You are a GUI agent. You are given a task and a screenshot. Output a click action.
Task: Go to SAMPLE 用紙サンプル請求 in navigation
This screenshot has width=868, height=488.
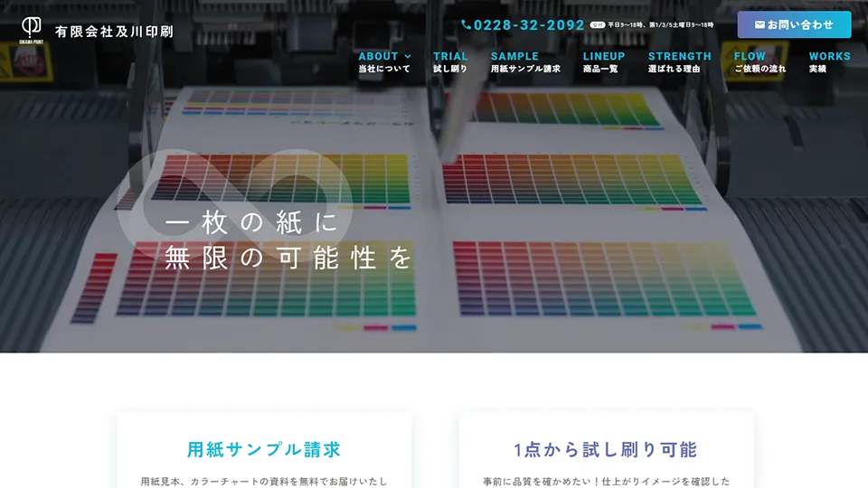[x=525, y=61]
